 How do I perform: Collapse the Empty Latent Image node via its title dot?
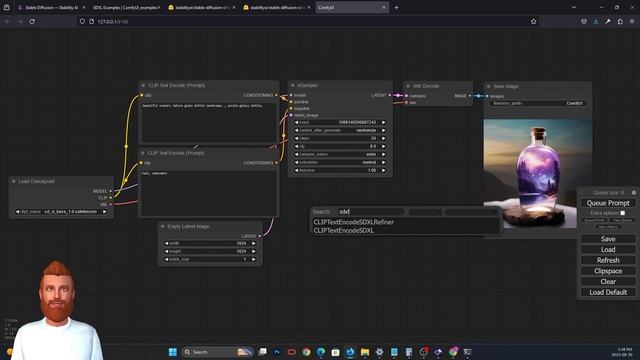(163, 226)
